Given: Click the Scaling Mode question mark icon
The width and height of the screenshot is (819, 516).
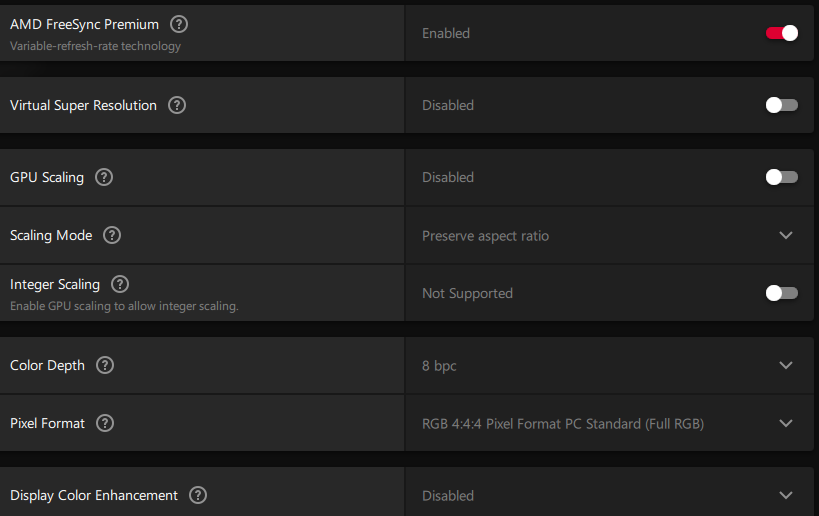Looking at the screenshot, I should coord(112,235).
